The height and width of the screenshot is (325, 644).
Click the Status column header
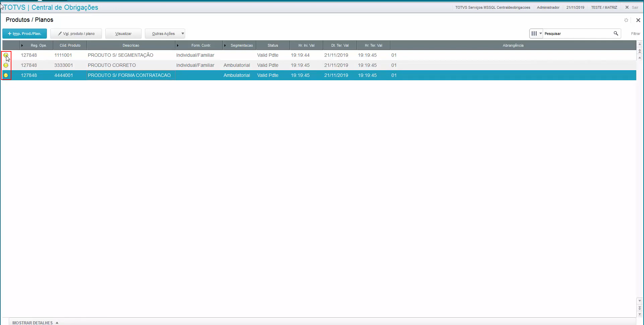tap(273, 45)
